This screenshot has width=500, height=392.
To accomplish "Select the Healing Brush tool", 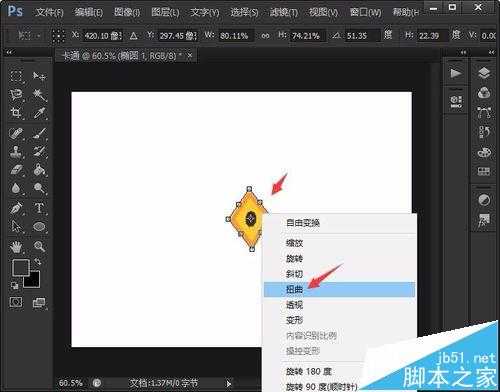I will click(16, 133).
